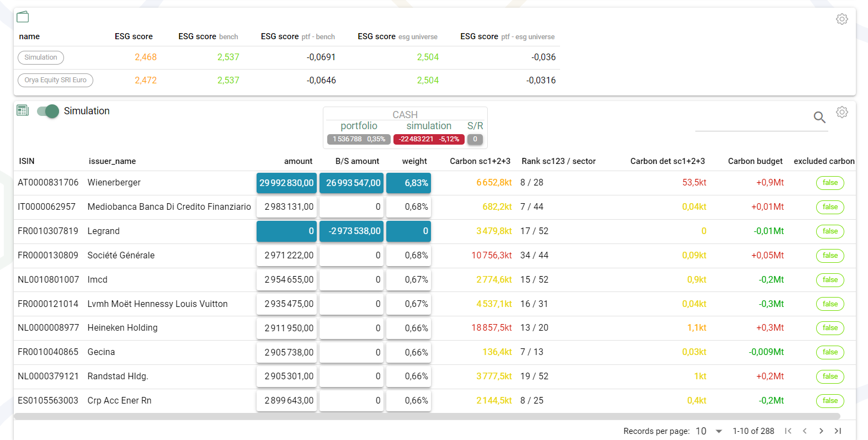Toggle excluded carbon false for Randstad Hldg.
The image size is (868, 440).
pyautogui.click(x=830, y=377)
